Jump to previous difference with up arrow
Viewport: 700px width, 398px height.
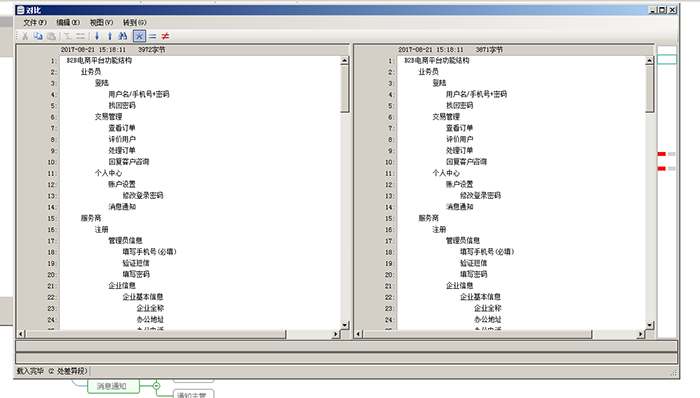click(110, 36)
